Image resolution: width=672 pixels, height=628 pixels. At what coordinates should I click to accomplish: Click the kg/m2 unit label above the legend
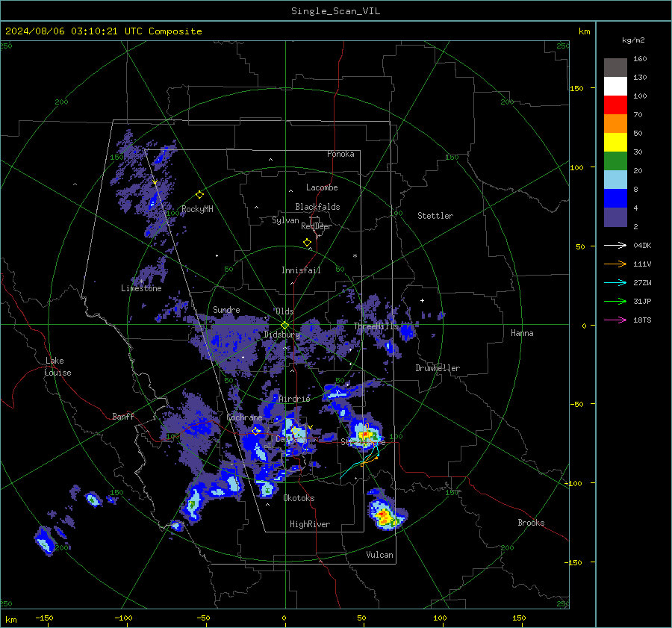[633, 40]
